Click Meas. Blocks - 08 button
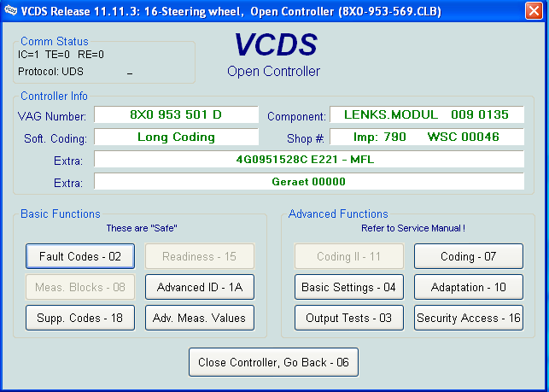549x392 pixels. (79, 287)
